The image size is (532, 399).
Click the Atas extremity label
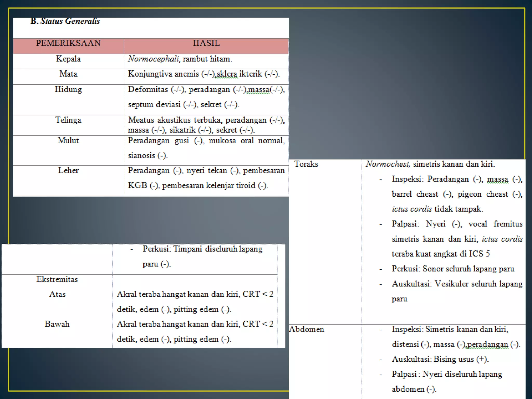(57, 294)
